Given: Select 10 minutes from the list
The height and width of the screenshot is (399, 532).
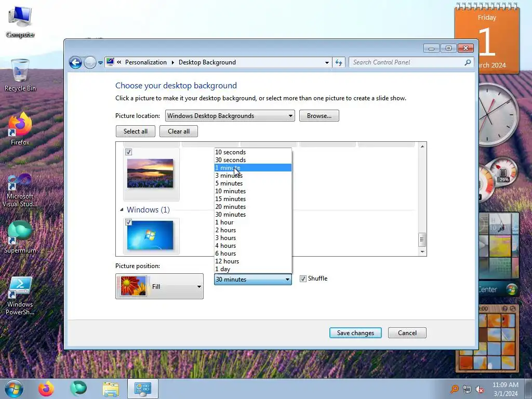Looking at the screenshot, I should (253, 191).
